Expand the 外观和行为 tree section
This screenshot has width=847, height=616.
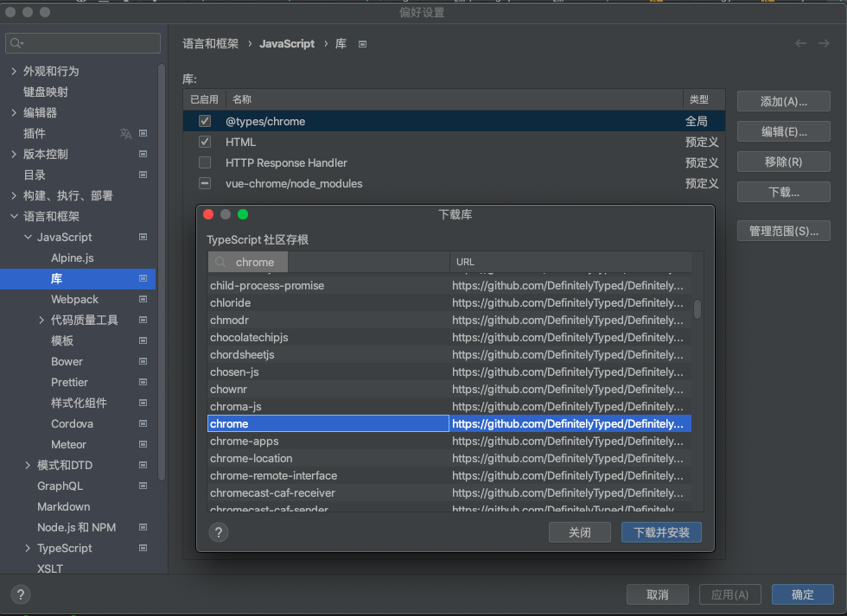pyautogui.click(x=14, y=72)
